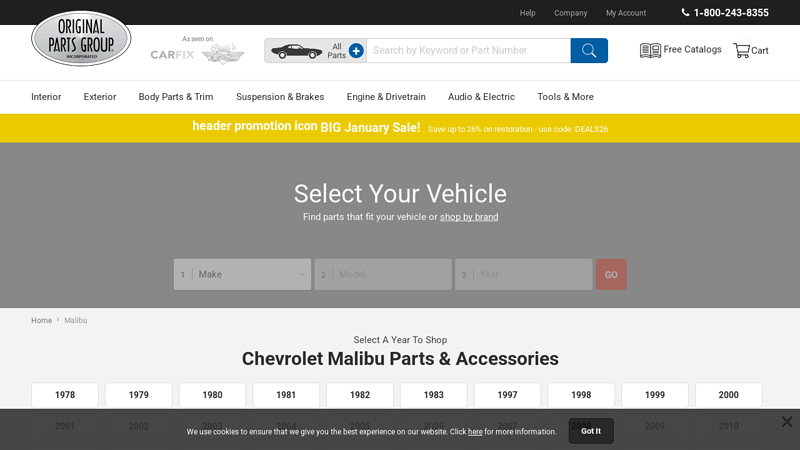Select year 1980

pos(212,395)
